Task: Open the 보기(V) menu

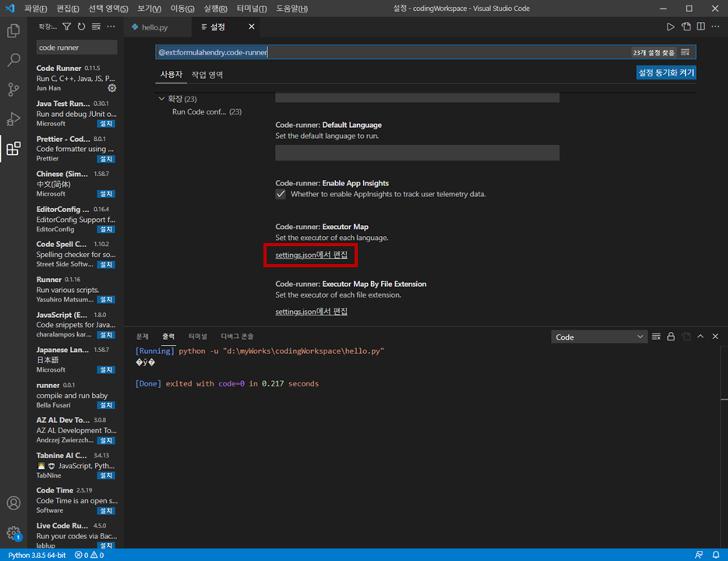Action: coord(150,9)
